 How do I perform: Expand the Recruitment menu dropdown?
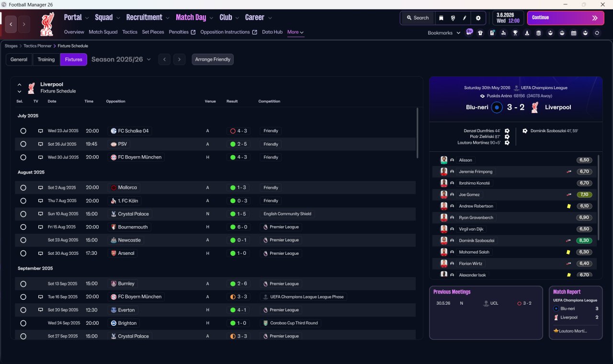tap(167, 18)
